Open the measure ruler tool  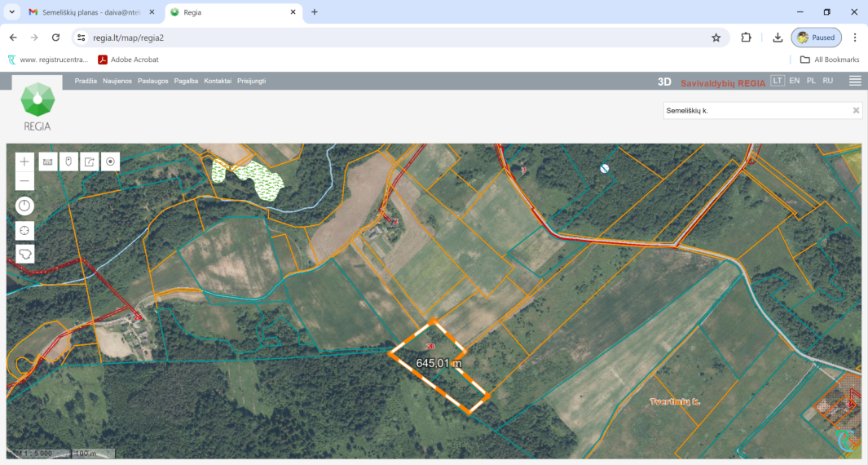(x=48, y=162)
